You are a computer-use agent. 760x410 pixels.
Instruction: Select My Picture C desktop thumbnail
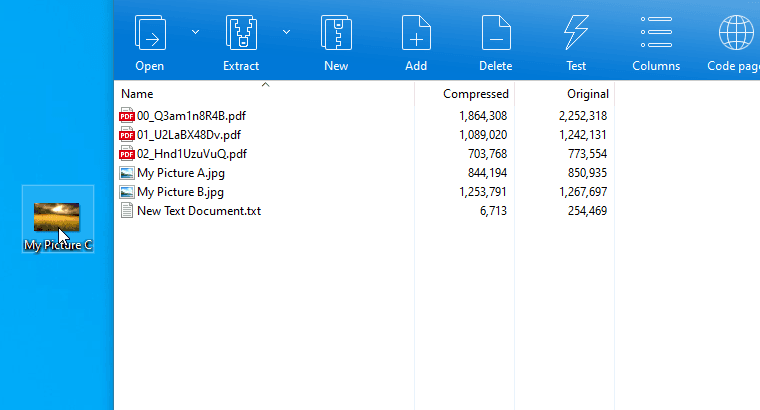57,217
